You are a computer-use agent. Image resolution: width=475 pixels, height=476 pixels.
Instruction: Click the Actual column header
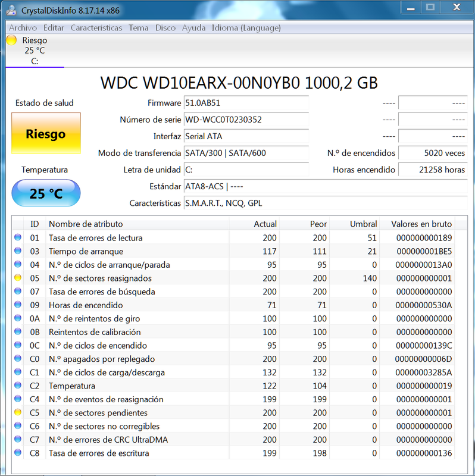tap(254, 224)
